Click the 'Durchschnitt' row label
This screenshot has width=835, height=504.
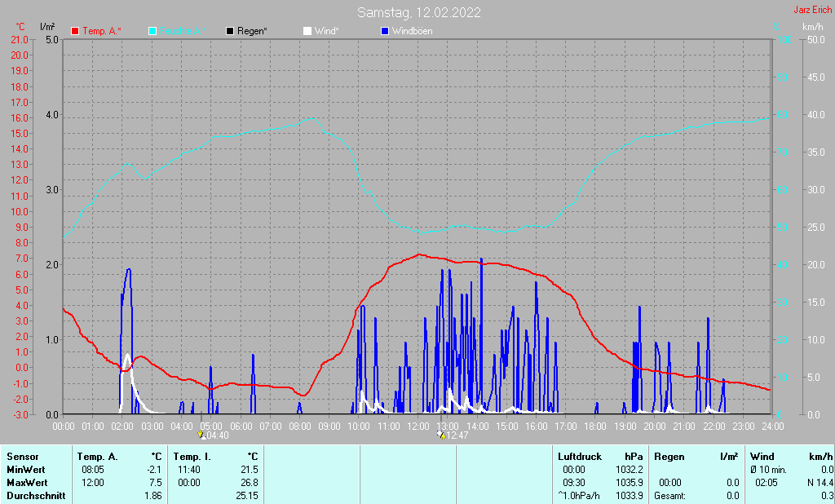point(36,496)
